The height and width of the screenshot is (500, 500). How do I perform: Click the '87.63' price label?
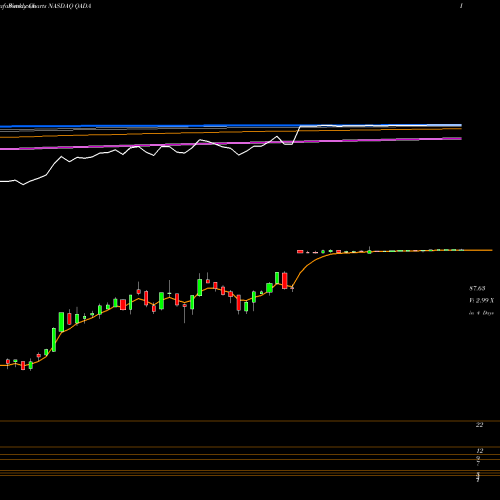[x=477, y=288]
